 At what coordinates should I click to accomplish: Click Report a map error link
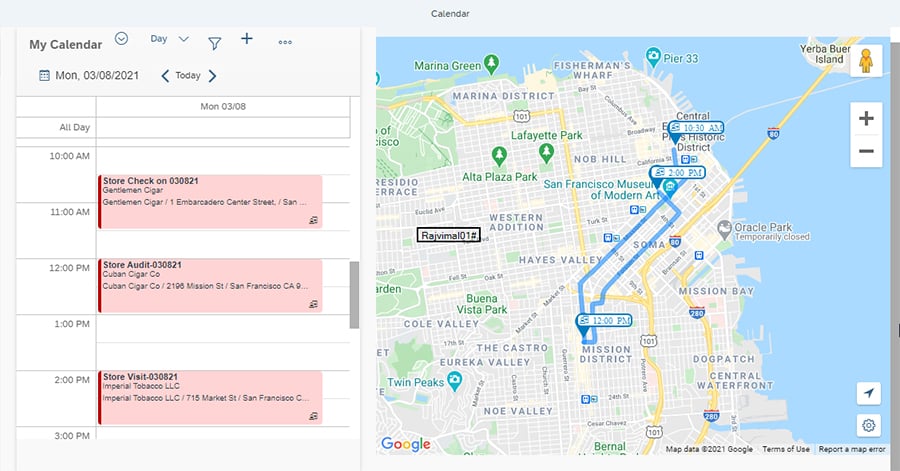click(852, 449)
